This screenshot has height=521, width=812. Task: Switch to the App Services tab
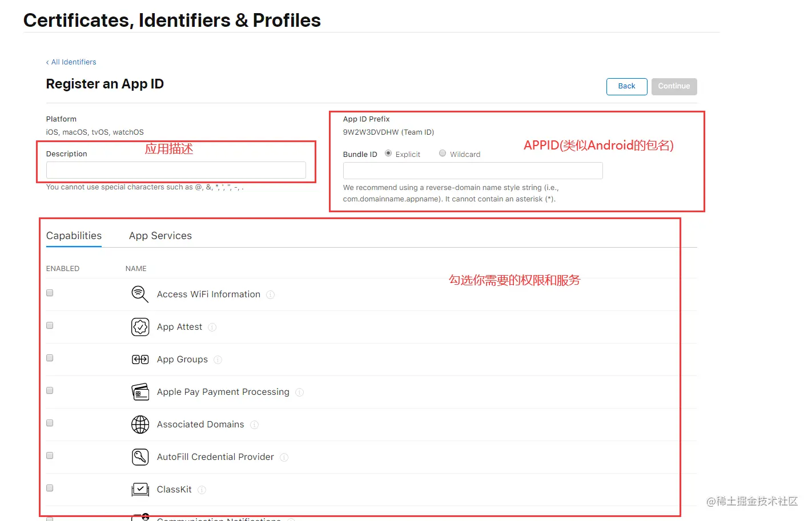tap(160, 236)
